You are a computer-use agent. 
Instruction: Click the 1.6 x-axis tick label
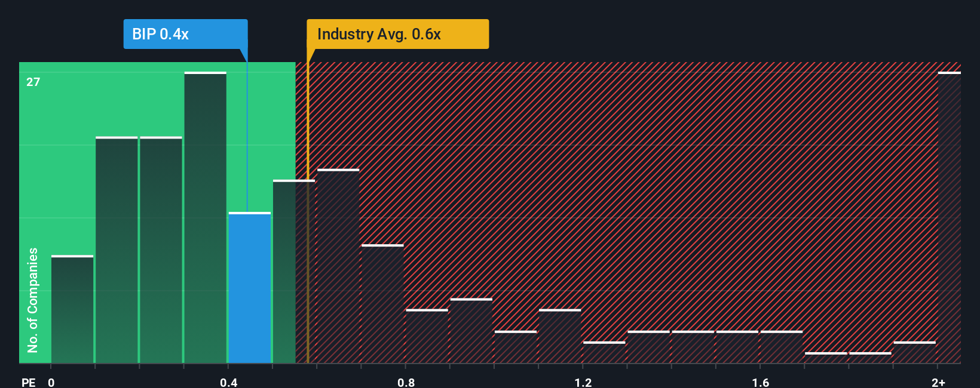coord(760,382)
